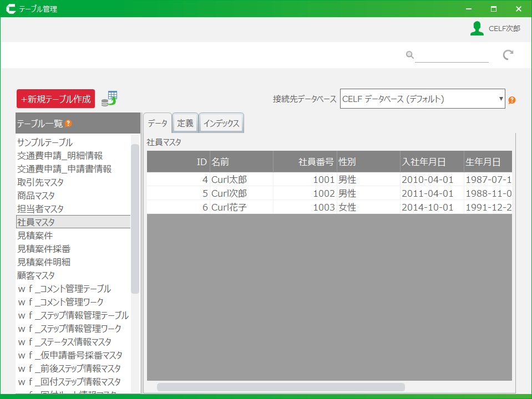The height and width of the screenshot is (399, 532).
Task: Open the 接続先データベース dropdown
Action: tap(422, 99)
